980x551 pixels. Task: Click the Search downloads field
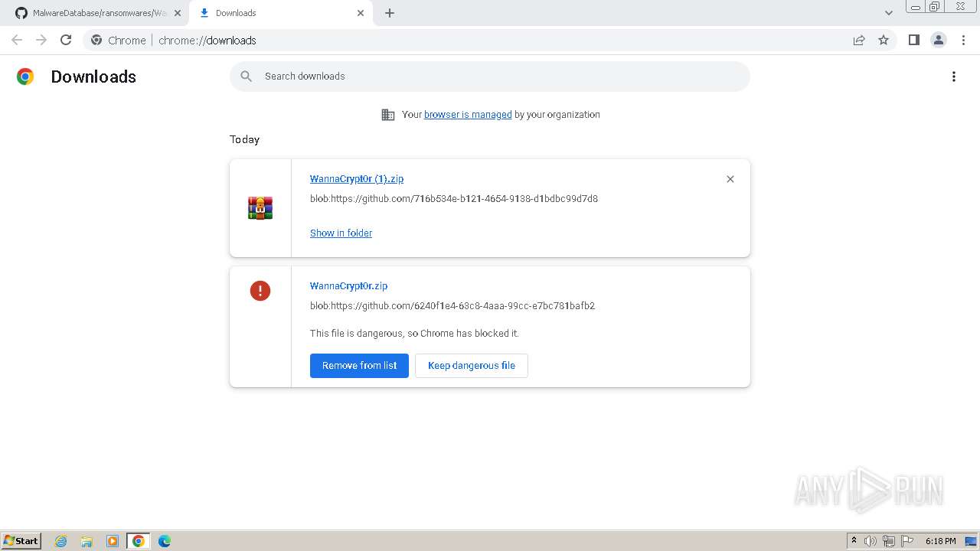coord(490,77)
